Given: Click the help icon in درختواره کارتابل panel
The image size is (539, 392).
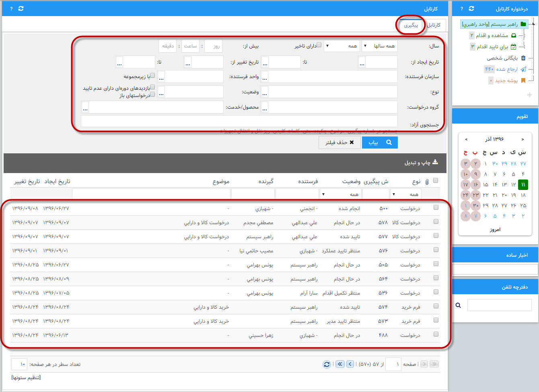Looking at the screenshot, I should (462, 8).
